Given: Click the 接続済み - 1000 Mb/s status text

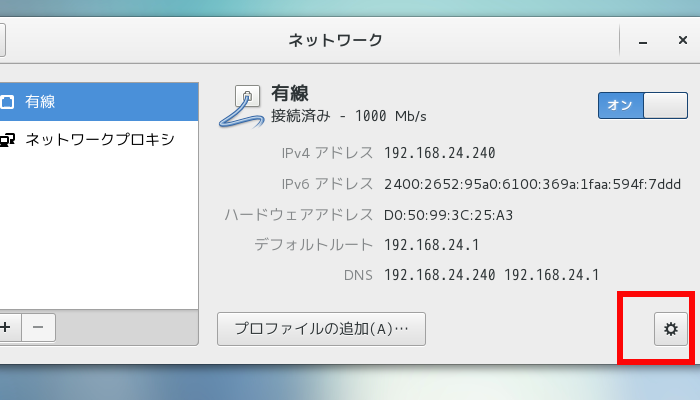Looking at the screenshot, I should [x=349, y=116].
